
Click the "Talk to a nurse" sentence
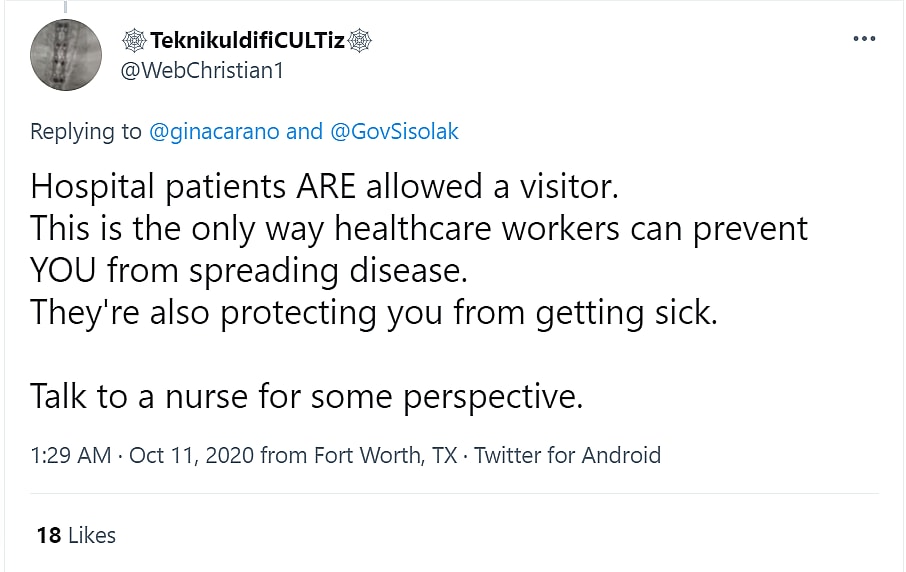click(306, 397)
